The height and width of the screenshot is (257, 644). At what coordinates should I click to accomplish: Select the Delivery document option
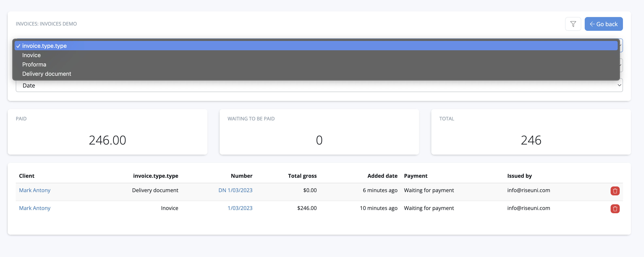[47, 74]
